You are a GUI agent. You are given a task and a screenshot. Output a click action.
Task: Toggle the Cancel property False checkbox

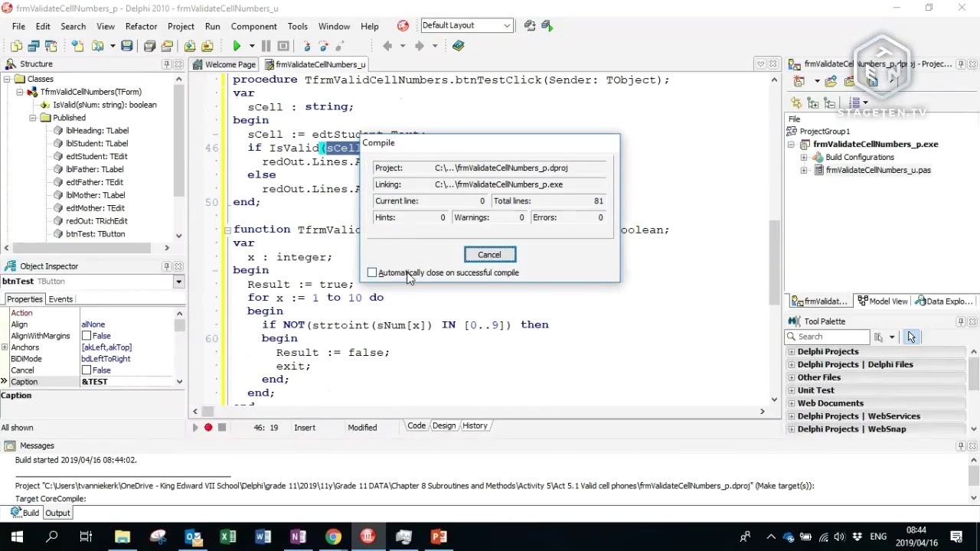pyautogui.click(x=87, y=370)
